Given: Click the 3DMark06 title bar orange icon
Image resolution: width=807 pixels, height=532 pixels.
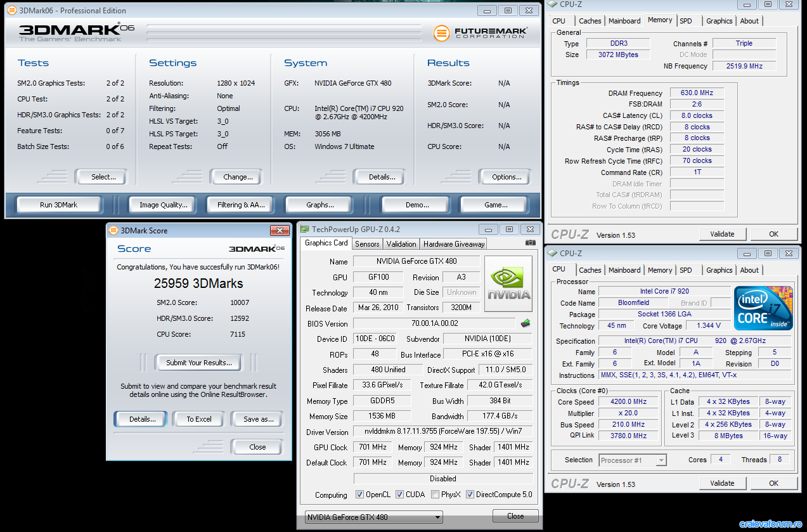Looking at the screenshot, I should [11, 10].
